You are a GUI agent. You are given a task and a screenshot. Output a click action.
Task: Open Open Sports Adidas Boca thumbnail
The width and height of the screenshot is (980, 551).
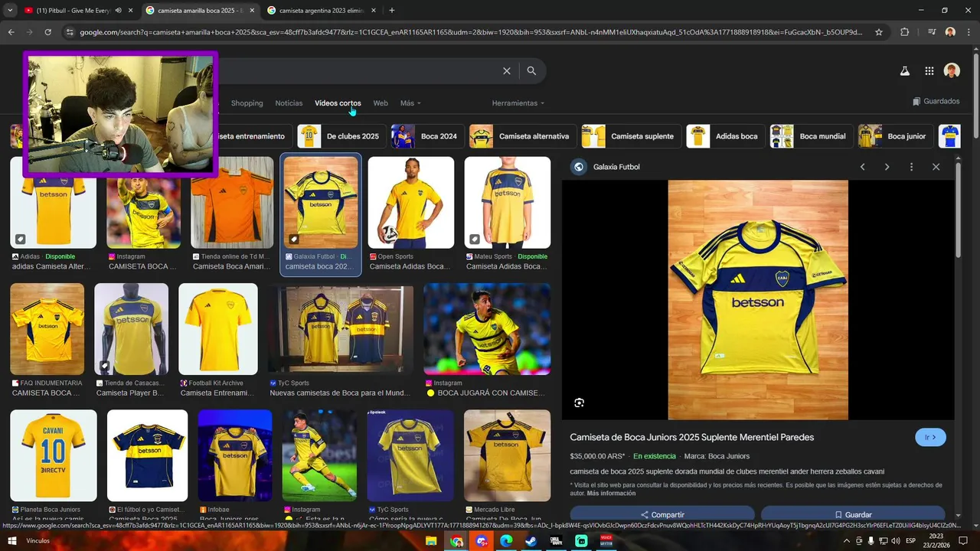(411, 203)
